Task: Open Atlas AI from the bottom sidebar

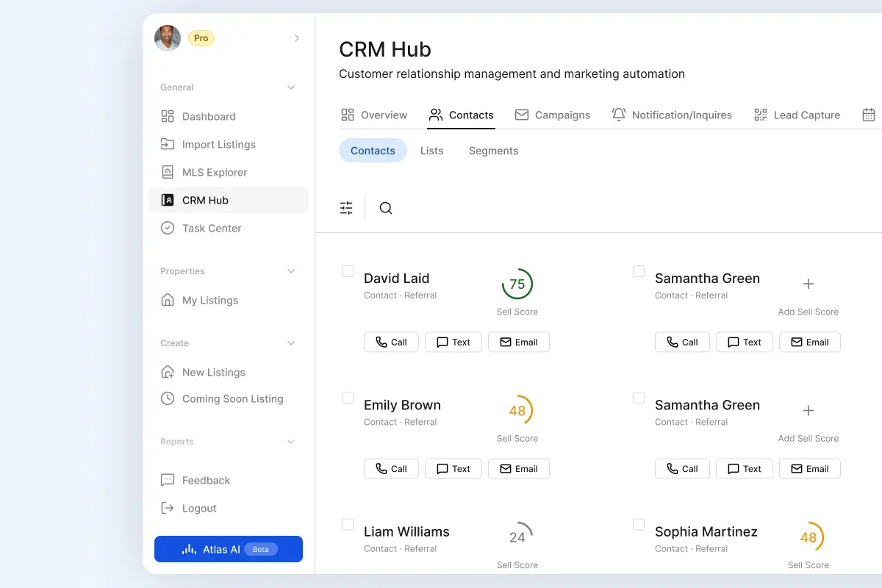Action: 228,549
